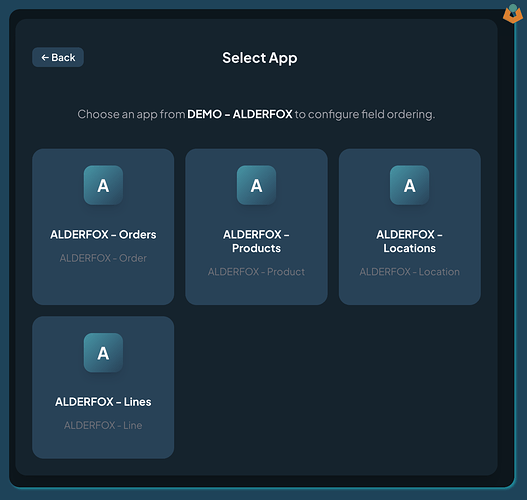Select the ALDERFOX – Orders title text
Image resolution: width=527 pixels, height=500 pixels.
[103, 234]
